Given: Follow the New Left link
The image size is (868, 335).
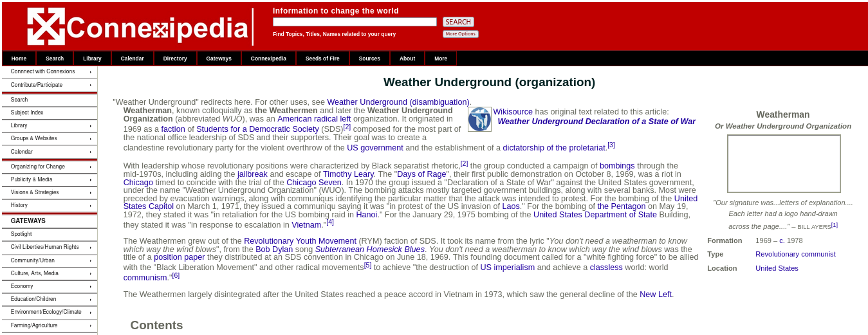Looking at the screenshot, I should coord(656,294).
